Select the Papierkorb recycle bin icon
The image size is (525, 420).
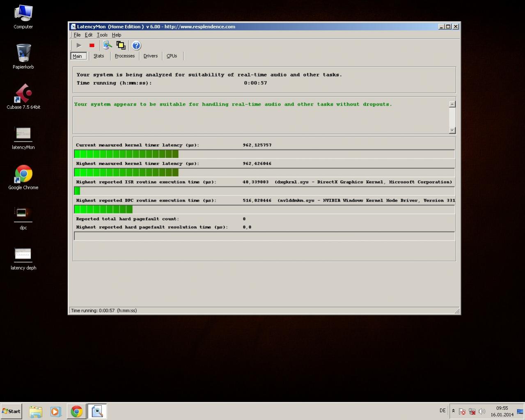(23, 57)
